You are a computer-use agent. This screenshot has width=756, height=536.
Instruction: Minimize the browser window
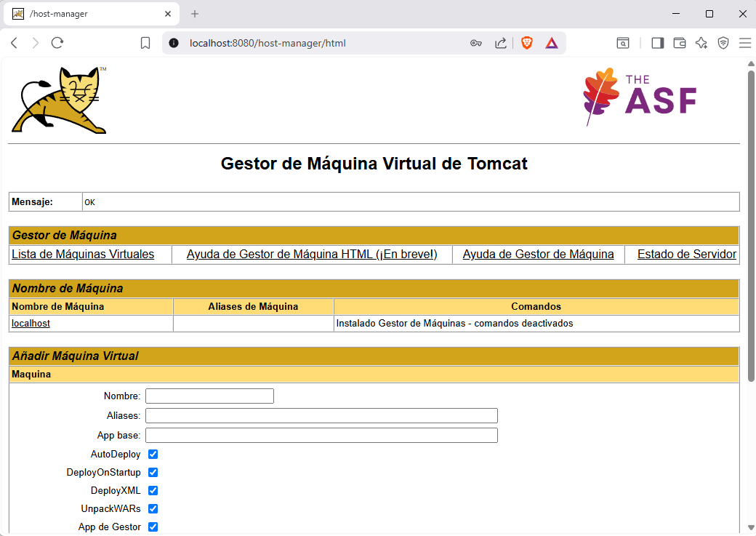[676, 14]
